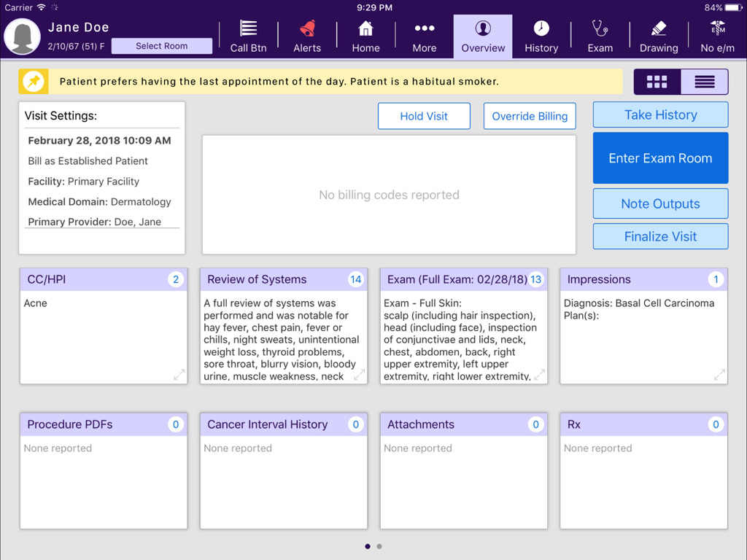Viewport: 747px width, 560px height.
Task: Tap Select Room for Jane Doe
Action: [161, 45]
